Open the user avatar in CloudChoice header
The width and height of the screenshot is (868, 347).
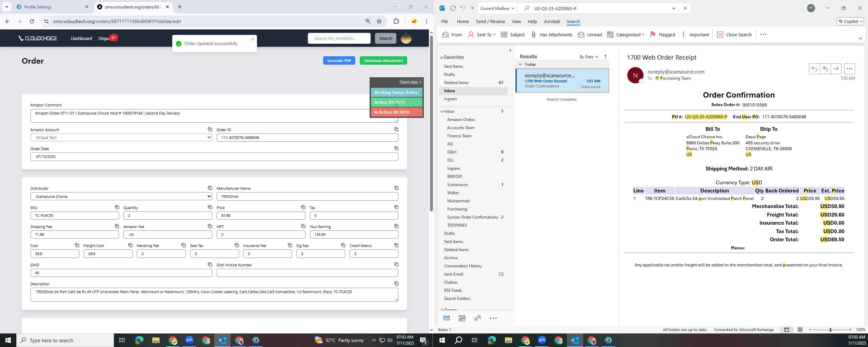(x=406, y=38)
